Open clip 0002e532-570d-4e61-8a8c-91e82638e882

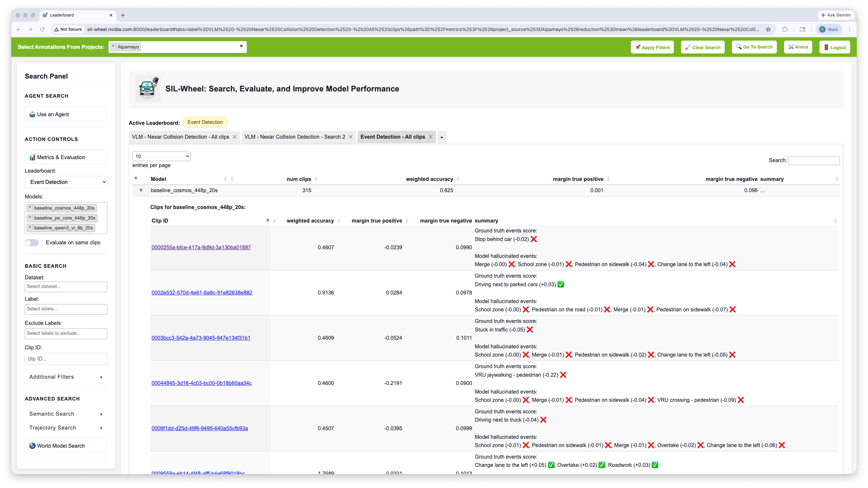click(201, 292)
